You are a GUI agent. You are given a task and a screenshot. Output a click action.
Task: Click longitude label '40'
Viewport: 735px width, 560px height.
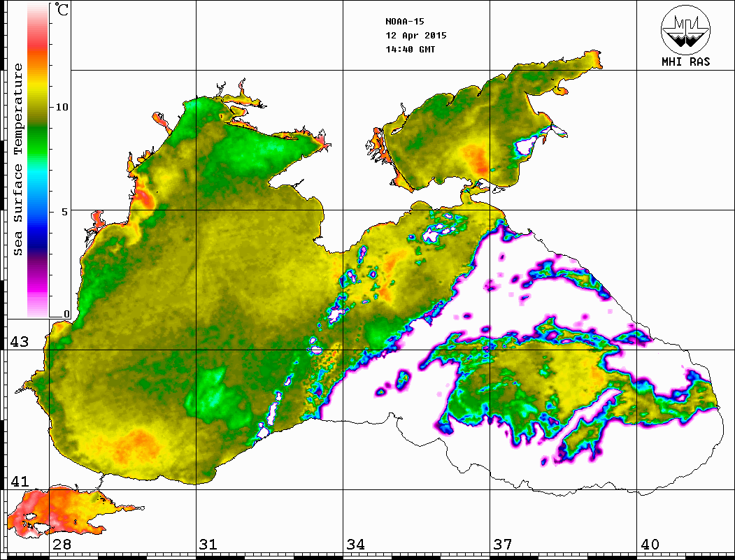click(x=650, y=545)
